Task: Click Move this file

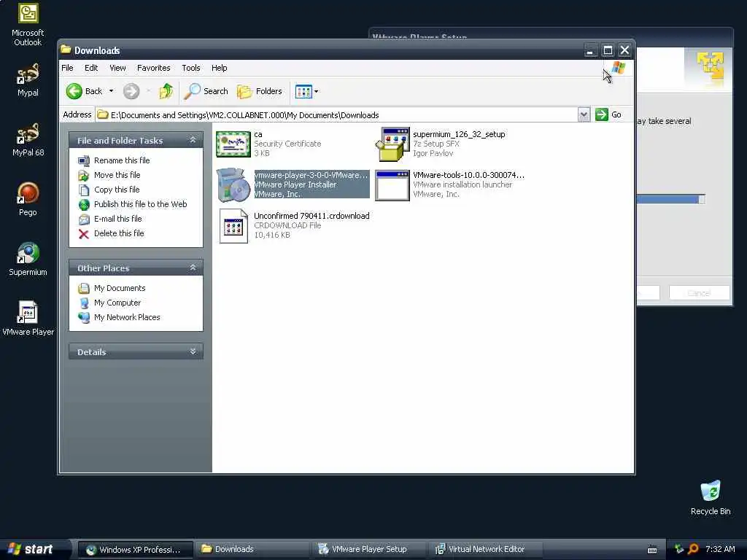Action: point(117,175)
